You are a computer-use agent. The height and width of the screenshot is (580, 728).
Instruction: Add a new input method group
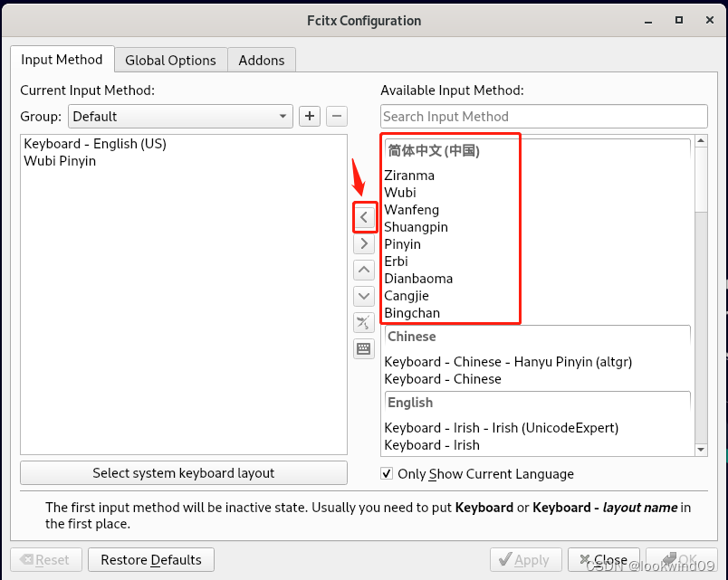click(x=310, y=116)
